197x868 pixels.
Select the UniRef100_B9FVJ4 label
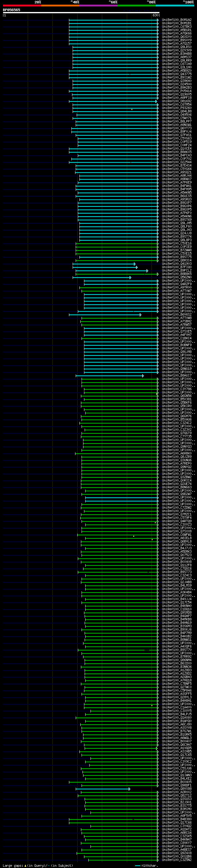177,132
